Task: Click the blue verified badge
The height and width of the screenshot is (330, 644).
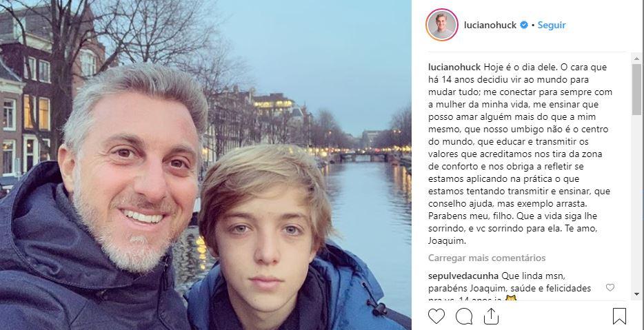Action: point(524,25)
